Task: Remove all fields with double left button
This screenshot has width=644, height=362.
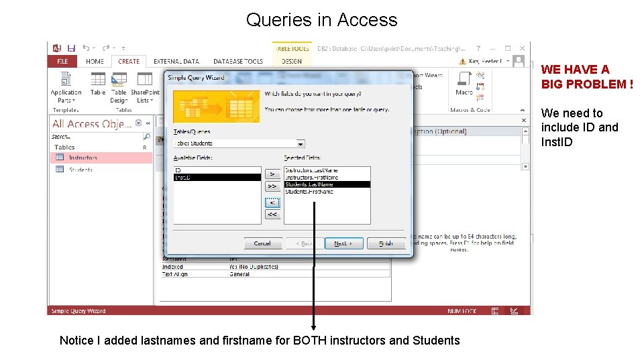Action: (x=272, y=215)
